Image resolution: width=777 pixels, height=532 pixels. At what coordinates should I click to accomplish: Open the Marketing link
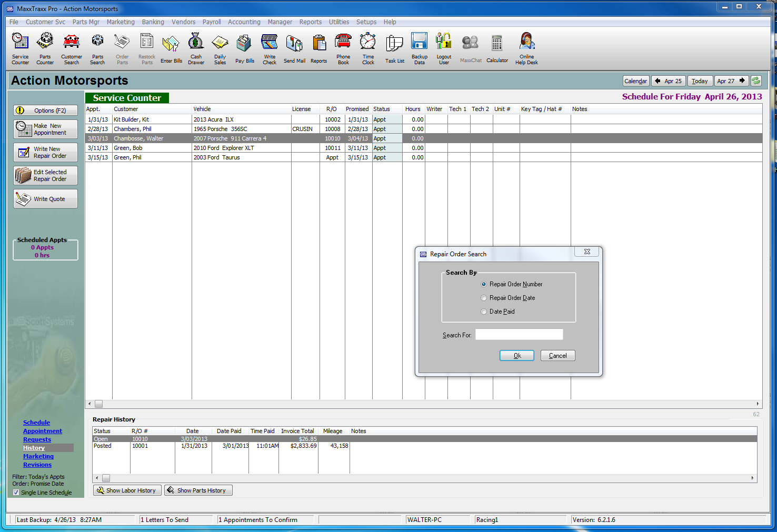38,456
